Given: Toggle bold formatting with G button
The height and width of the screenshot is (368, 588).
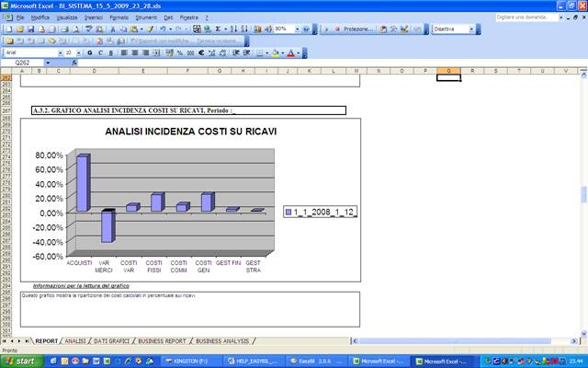Looking at the screenshot, I should [89, 53].
